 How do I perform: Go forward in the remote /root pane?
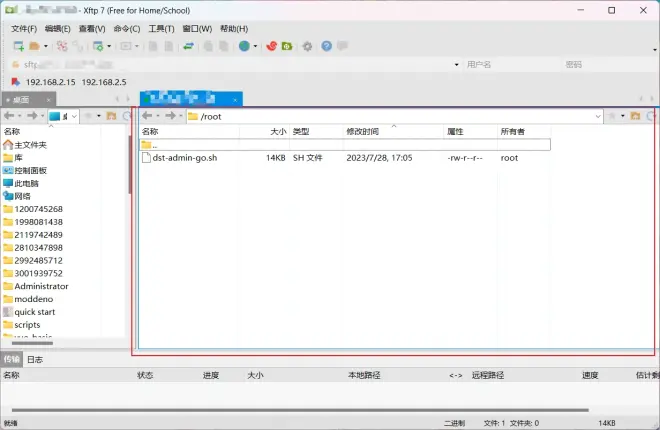click(170, 116)
